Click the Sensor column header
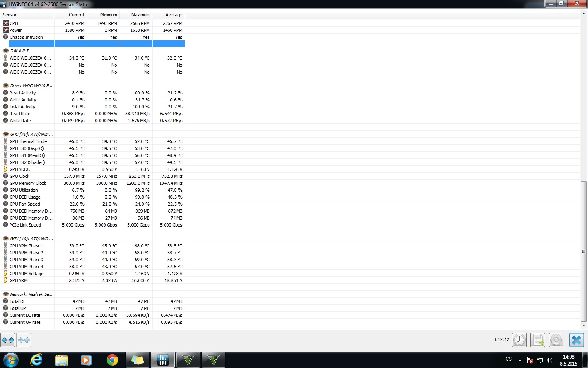 tap(27, 15)
